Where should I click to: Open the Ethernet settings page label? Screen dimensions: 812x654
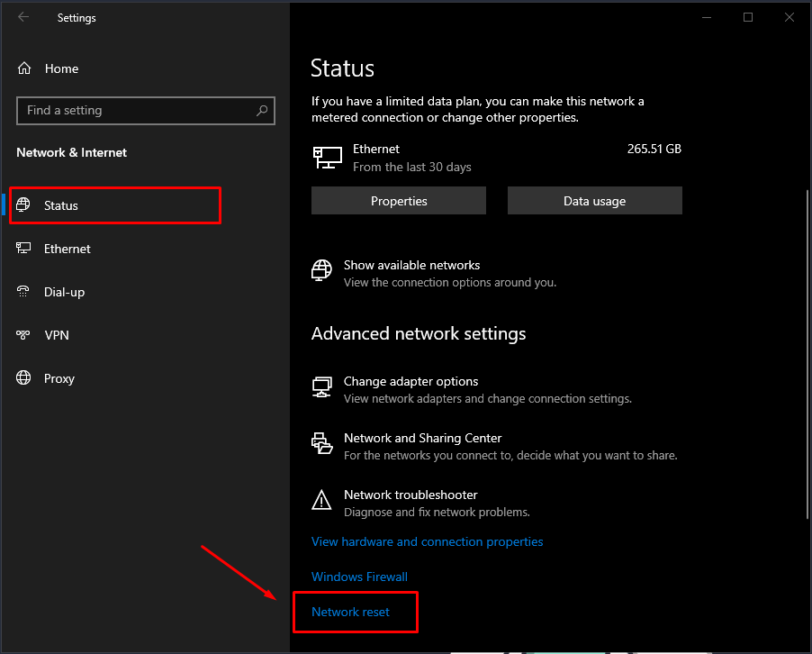[68, 249]
